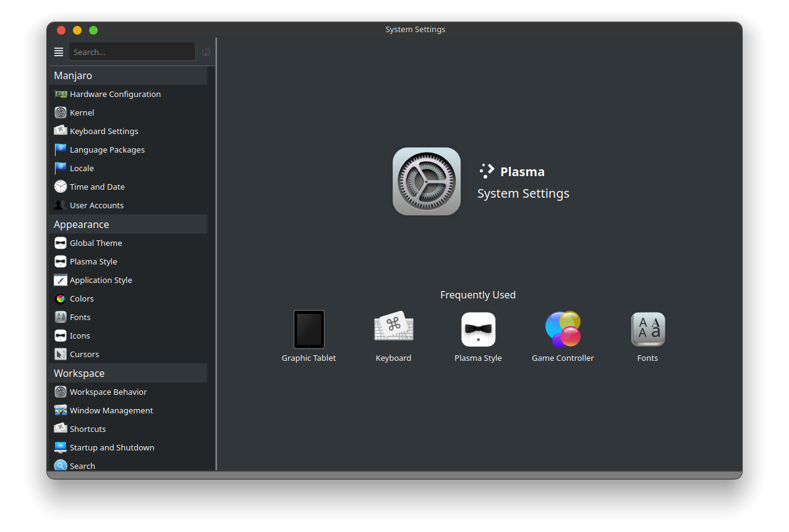Go to Language Packages in the sidebar
Image resolution: width=789 pixels, height=532 pixels.
click(128, 150)
